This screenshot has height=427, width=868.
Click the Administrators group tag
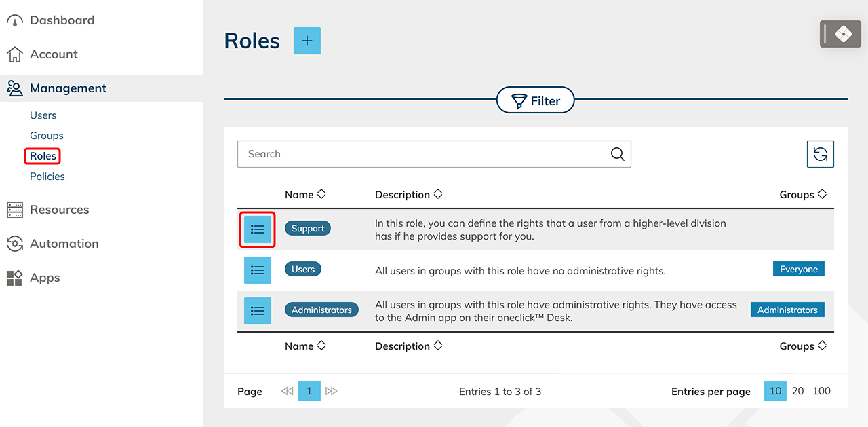tap(787, 310)
